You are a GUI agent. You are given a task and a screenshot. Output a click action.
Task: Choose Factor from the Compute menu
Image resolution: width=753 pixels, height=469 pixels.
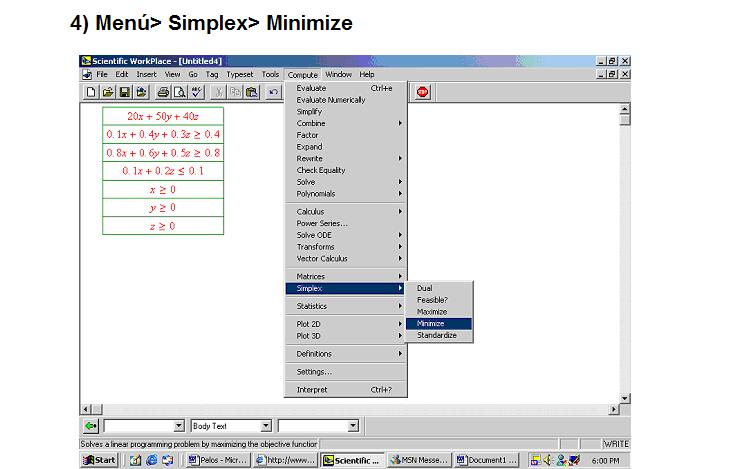346,135
